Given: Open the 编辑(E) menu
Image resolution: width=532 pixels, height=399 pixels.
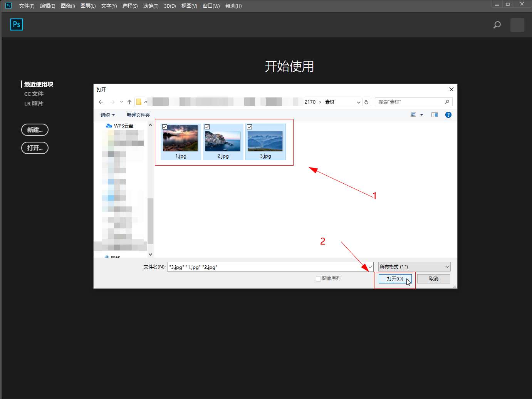Looking at the screenshot, I should pos(48,6).
